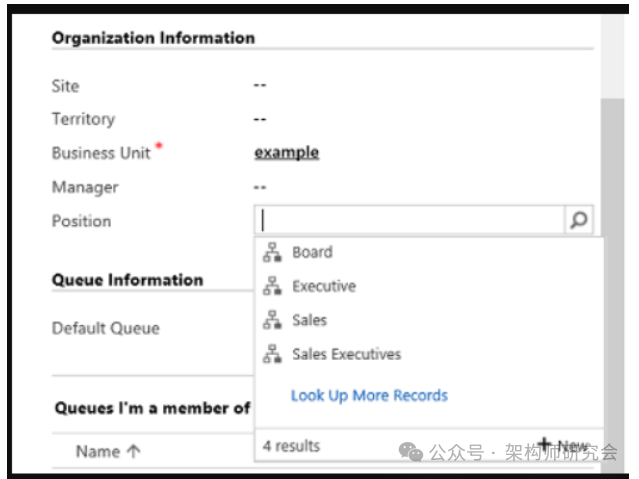The width and height of the screenshot is (639, 479).
Task: Click the hierarchy icon beside Sales Executives
Action: (271, 355)
